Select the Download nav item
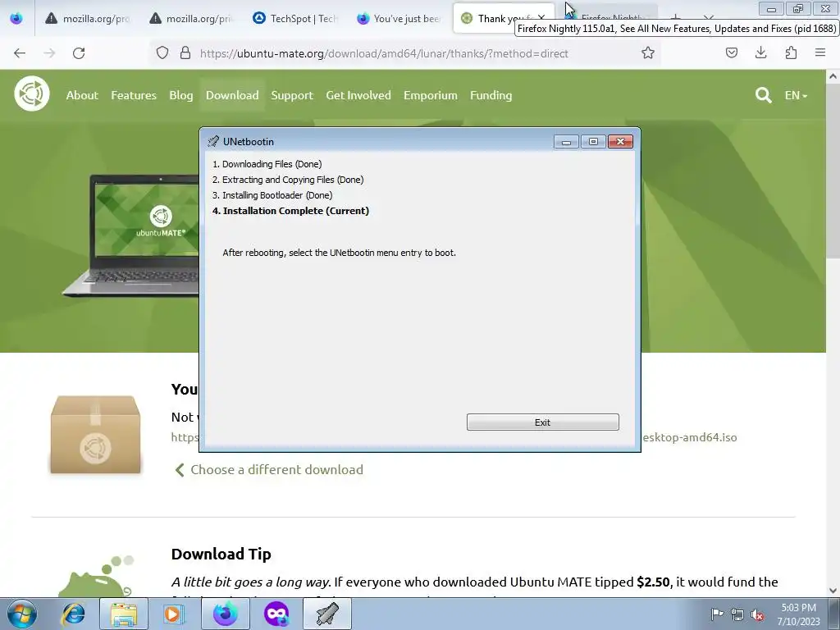The width and height of the screenshot is (840, 630). click(232, 95)
